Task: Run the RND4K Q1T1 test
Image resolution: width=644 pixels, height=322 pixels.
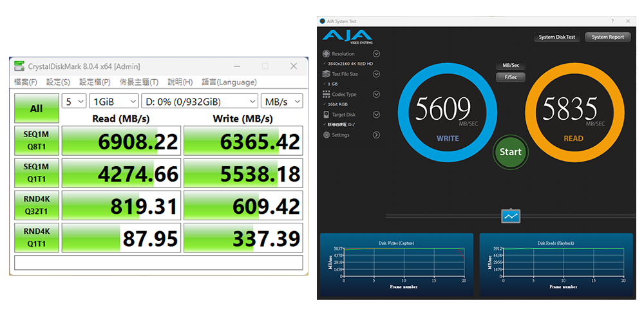Action: click(x=37, y=238)
